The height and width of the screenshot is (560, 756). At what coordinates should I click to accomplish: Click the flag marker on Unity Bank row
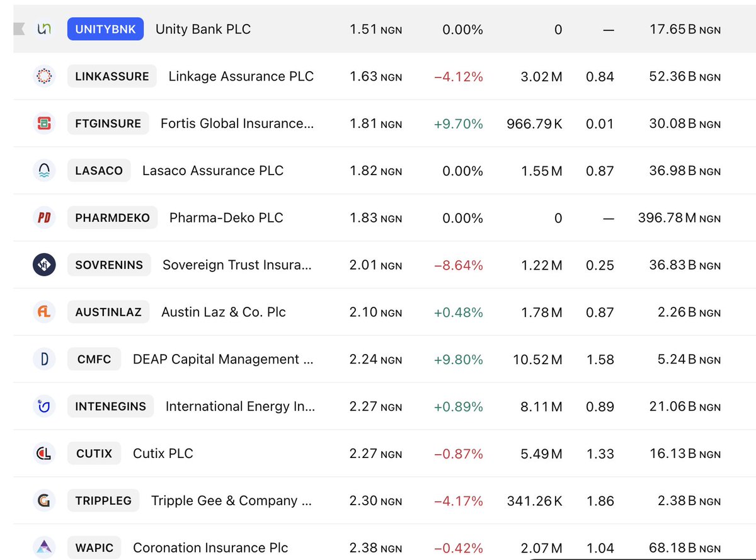point(20,29)
